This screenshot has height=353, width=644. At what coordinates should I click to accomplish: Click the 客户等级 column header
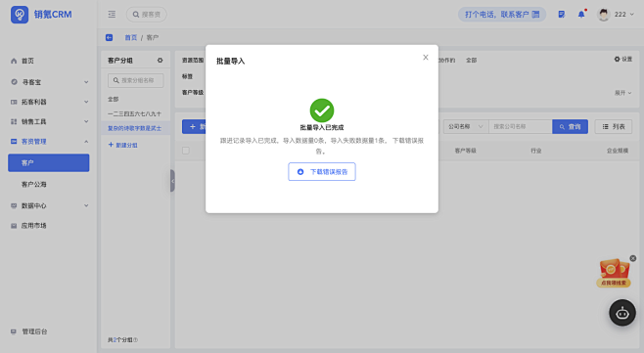click(465, 151)
